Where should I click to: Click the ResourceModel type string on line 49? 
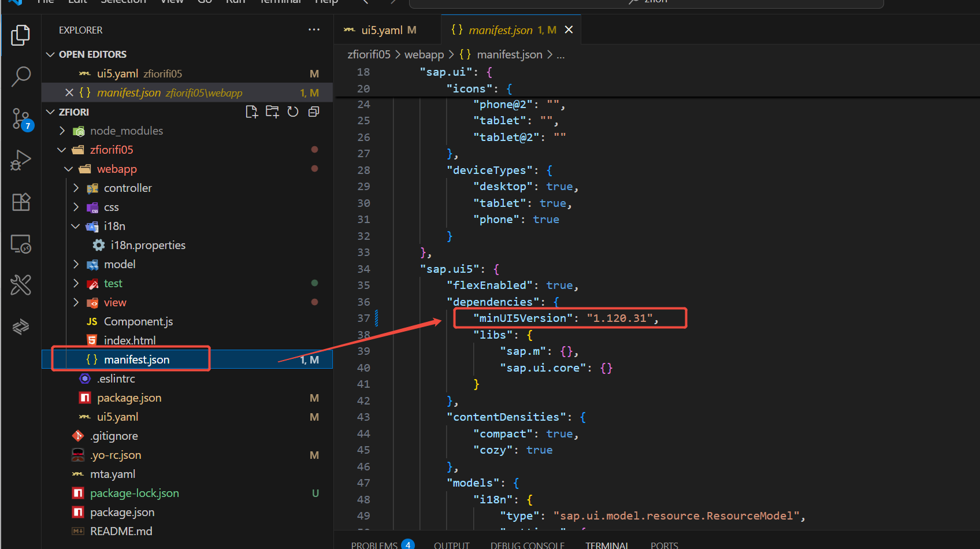tap(676, 516)
